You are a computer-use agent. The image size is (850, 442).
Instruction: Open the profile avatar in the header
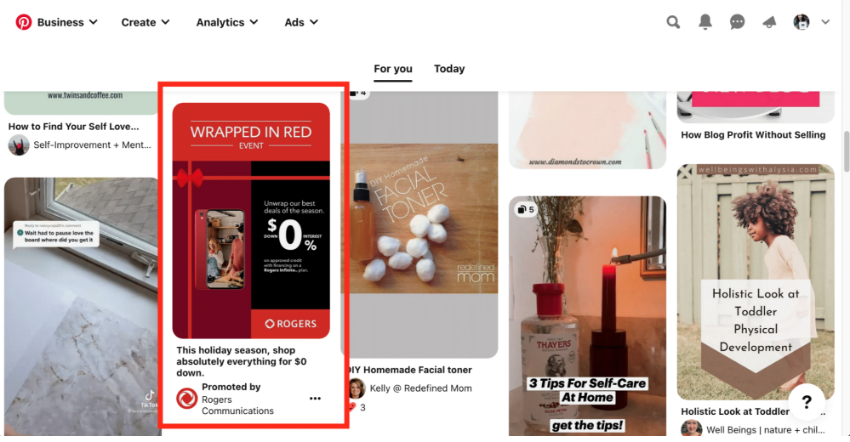point(801,22)
